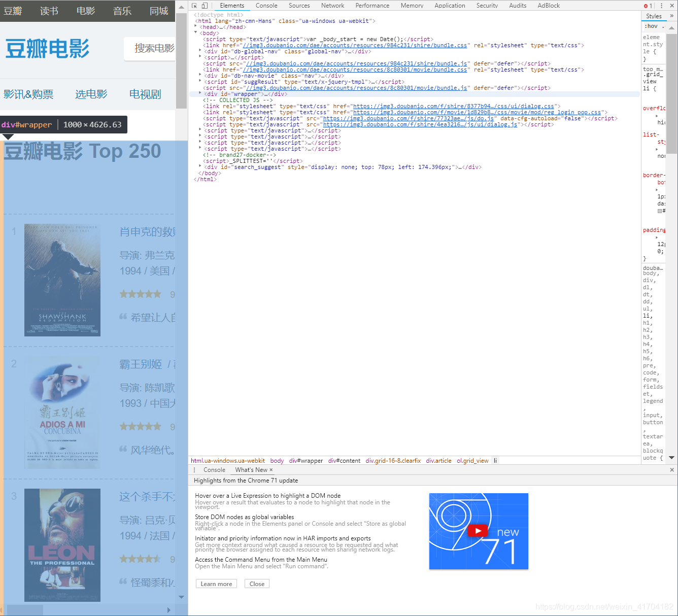Open the reg_login_pop.css link
The width and height of the screenshot is (678, 616).
point(477,112)
